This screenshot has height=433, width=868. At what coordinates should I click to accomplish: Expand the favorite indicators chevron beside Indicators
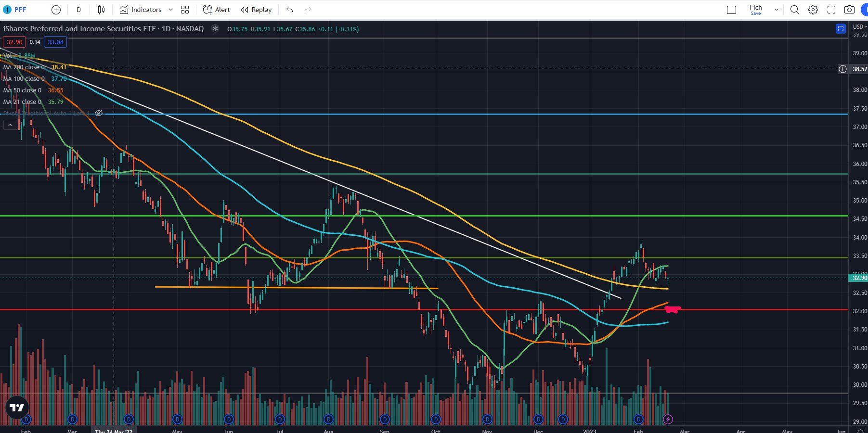pyautogui.click(x=171, y=10)
